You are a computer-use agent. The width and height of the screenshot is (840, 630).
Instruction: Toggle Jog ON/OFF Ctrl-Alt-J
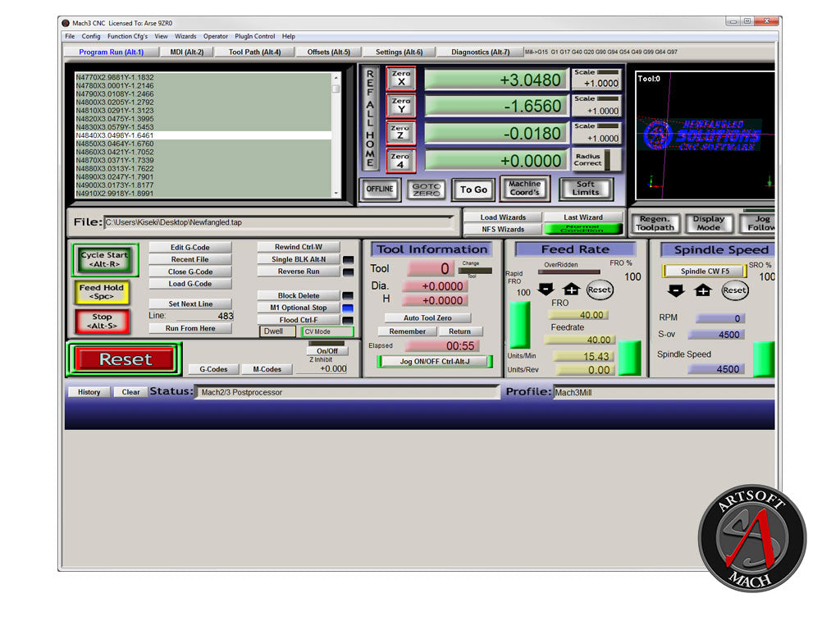pos(432,360)
